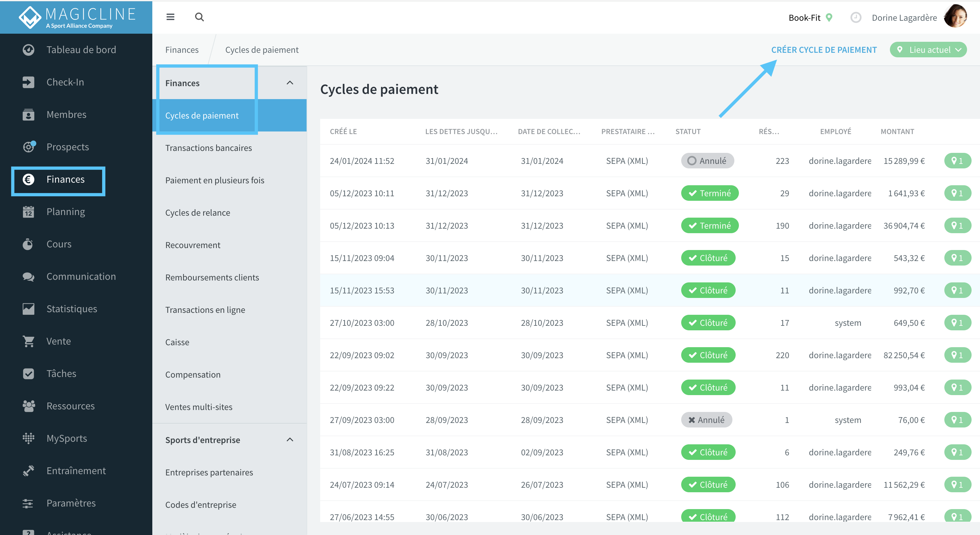The width and height of the screenshot is (980, 535).
Task: Collapse the Sports d'entreprise section
Action: click(x=290, y=439)
